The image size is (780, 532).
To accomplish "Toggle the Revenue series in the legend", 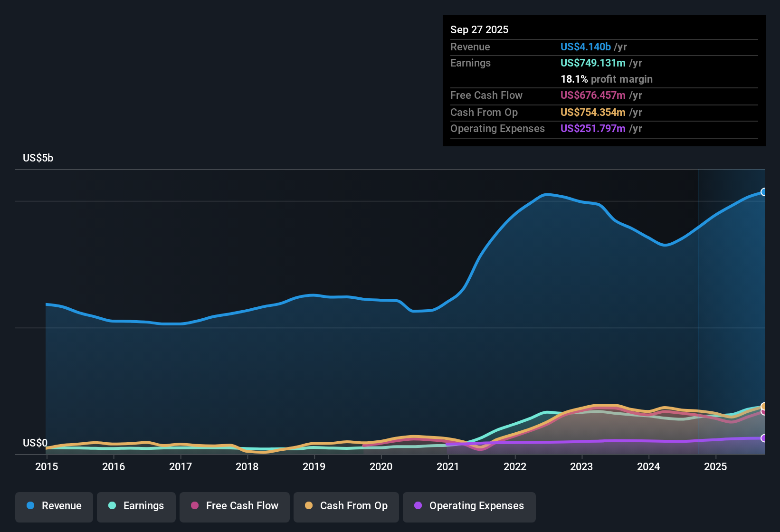I will (54, 506).
